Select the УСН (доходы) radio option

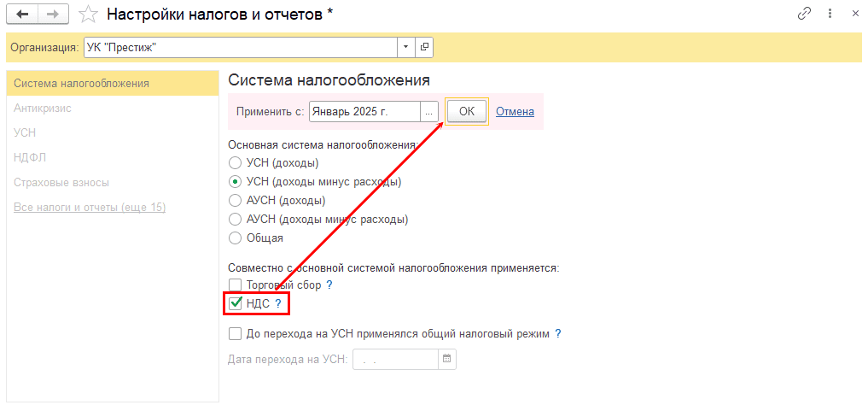pos(236,162)
